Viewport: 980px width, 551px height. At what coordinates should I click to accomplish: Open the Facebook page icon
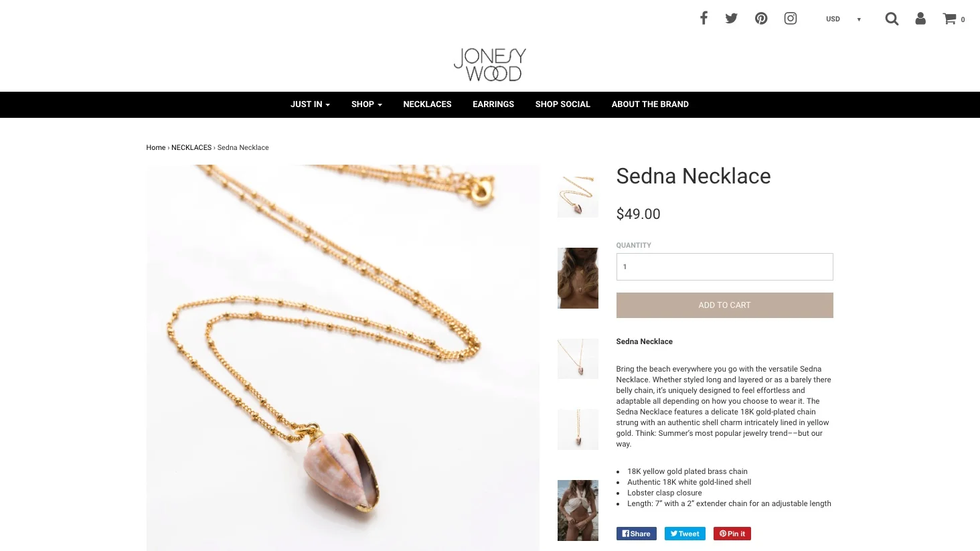704,18
